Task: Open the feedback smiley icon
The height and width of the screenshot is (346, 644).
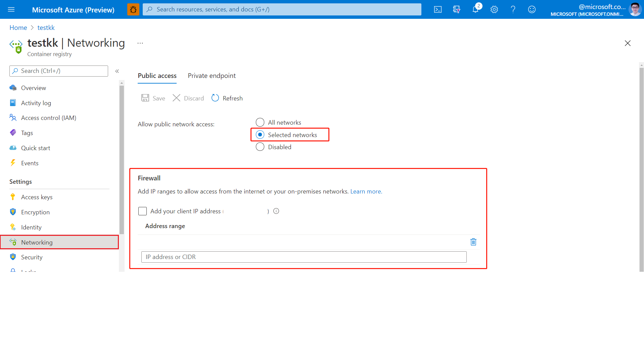Action: pyautogui.click(x=532, y=9)
